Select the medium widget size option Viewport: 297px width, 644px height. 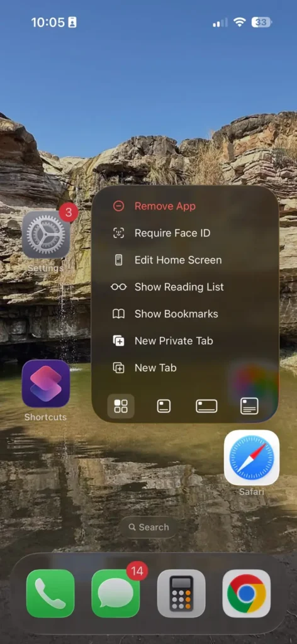pos(206,406)
